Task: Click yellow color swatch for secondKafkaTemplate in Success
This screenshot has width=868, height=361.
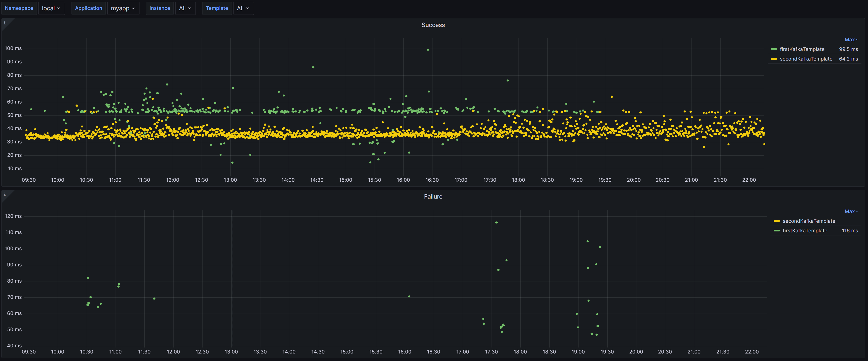Action: point(774,59)
